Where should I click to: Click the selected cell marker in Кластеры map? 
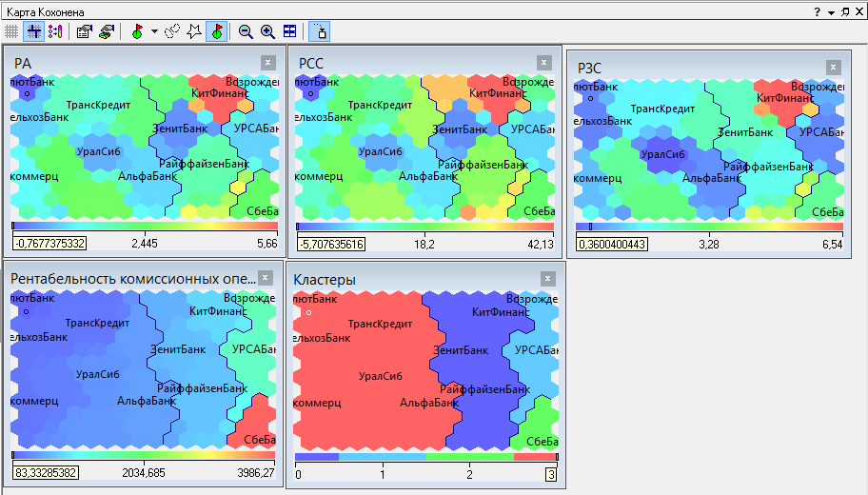309,313
